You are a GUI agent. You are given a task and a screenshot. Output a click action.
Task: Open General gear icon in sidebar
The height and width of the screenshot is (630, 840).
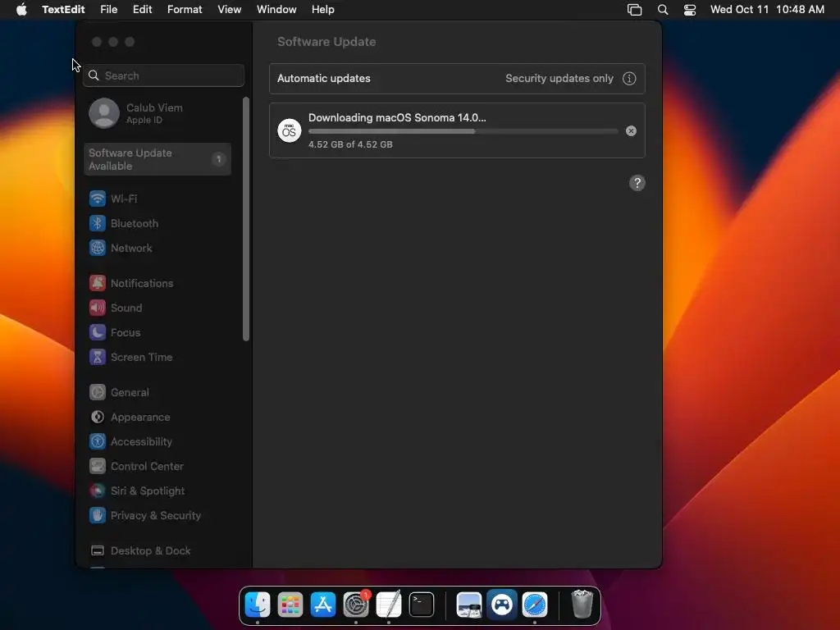[x=98, y=393]
